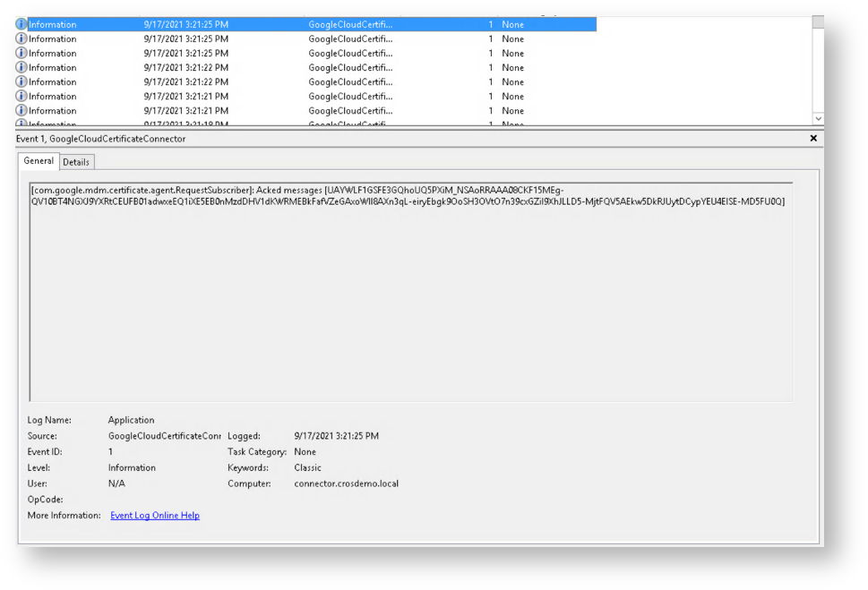Click the pane title Event 1, GoogleCloudCertificateConnector
868x590 pixels.
101,139
